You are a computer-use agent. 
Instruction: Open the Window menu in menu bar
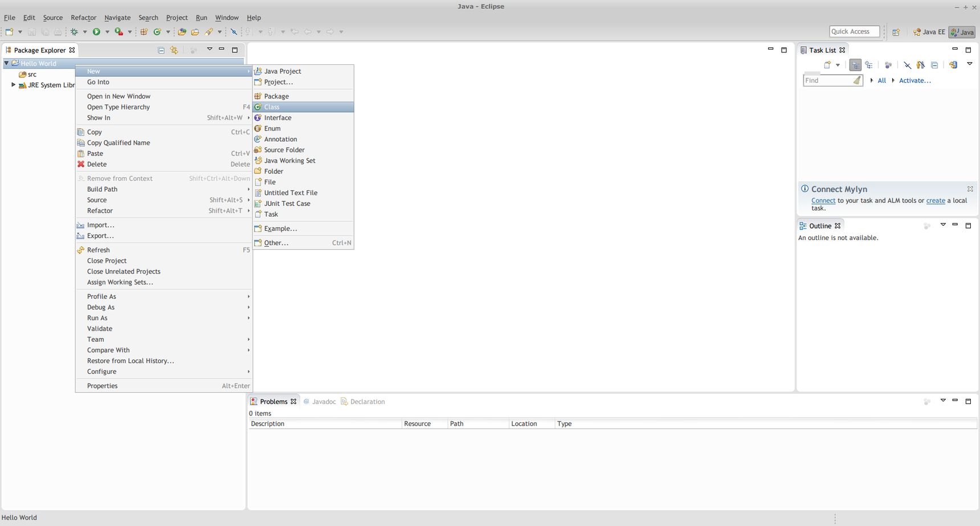click(x=227, y=18)
